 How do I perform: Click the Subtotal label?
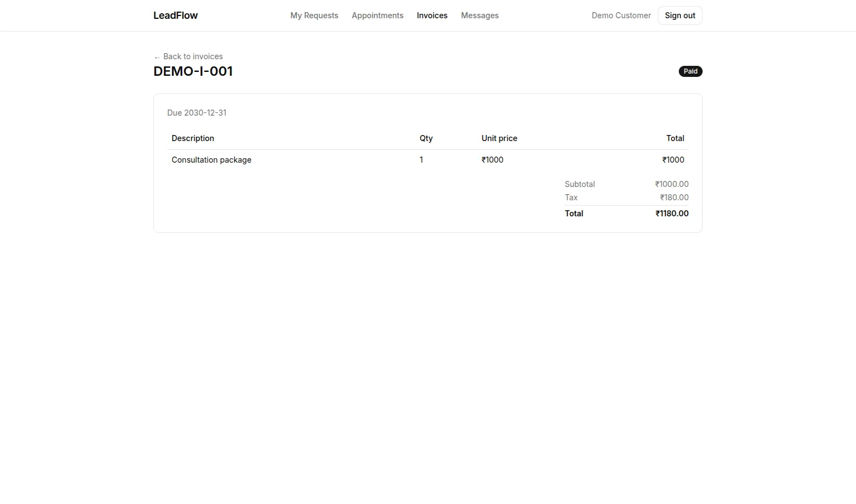pos(580,184)
